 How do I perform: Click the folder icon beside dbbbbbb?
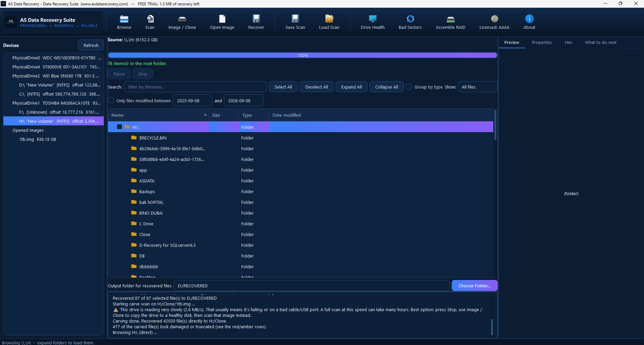[134, 266]
